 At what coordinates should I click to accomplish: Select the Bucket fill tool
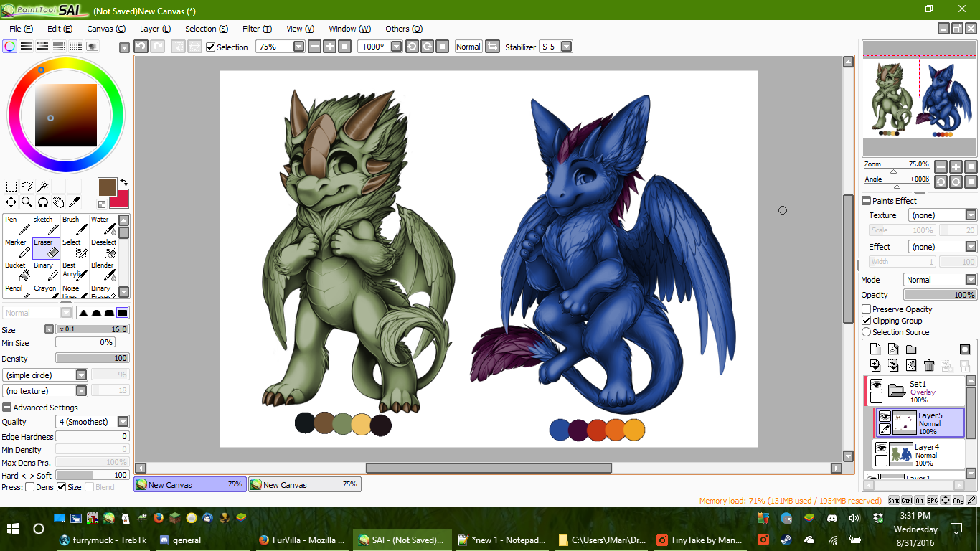pyautogui.click(x=17, y=271)
